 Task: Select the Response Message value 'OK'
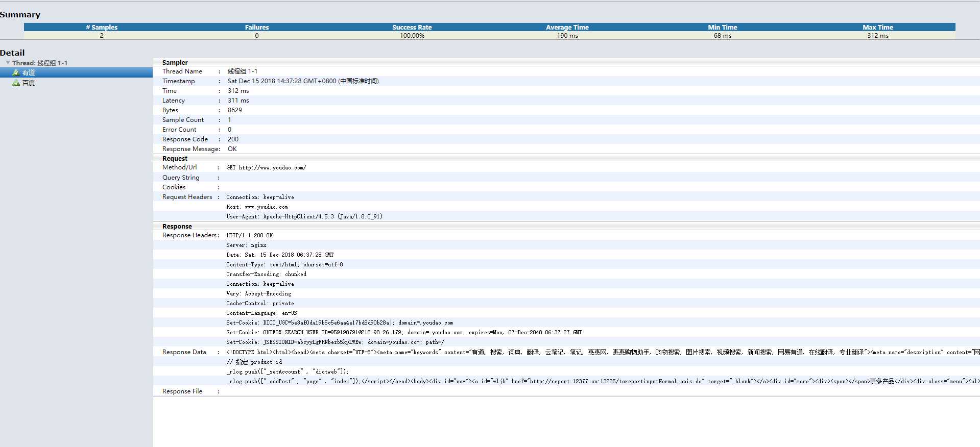click(x=232, y=148)
